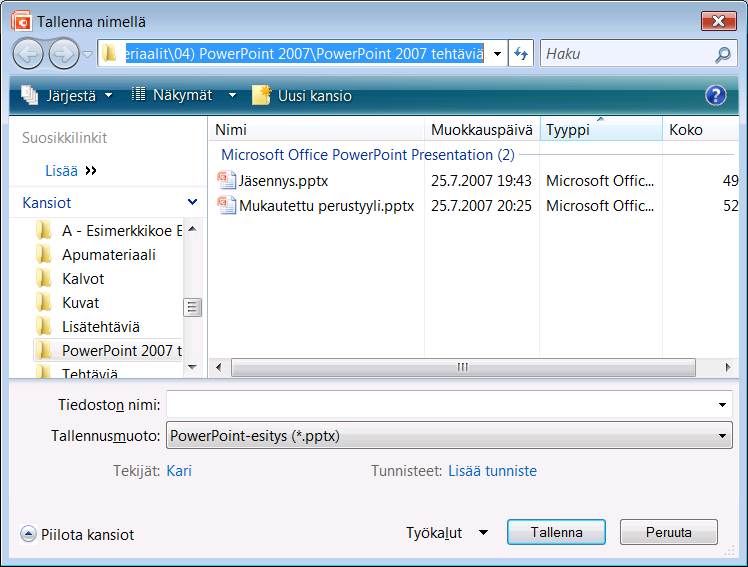Click the Tallenna save button
The image size is (748, 567).
coord(556,532)
